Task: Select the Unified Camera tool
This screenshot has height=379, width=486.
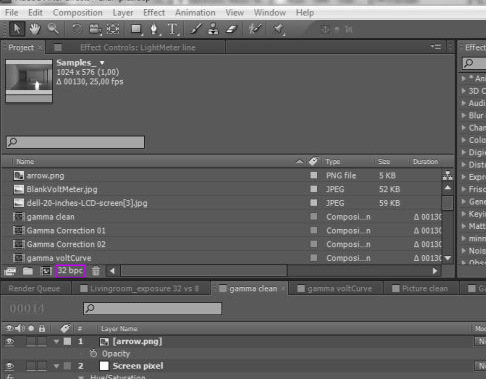Action: click(95, 29)
